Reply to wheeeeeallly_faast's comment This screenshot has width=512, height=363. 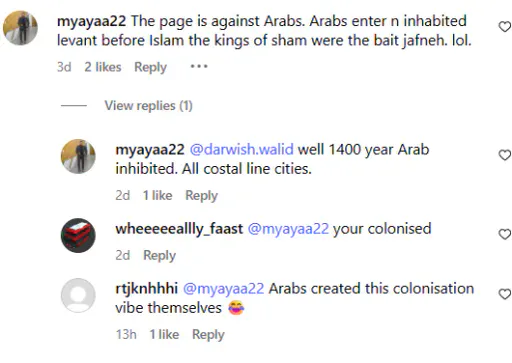click(159, 255)
